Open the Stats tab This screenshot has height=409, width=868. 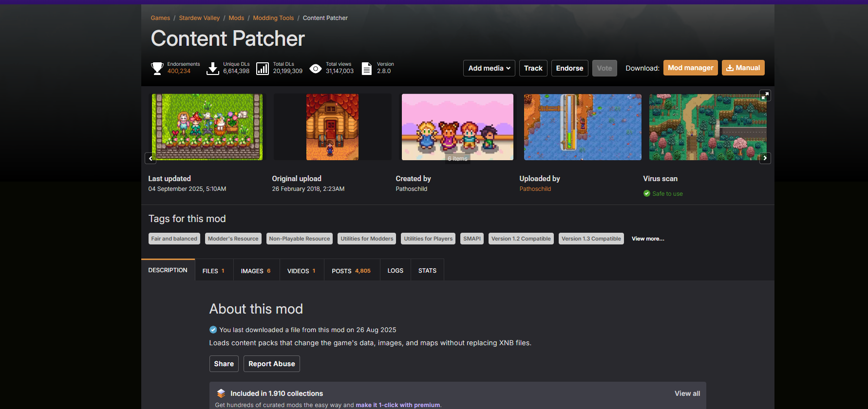click(428, 271)
